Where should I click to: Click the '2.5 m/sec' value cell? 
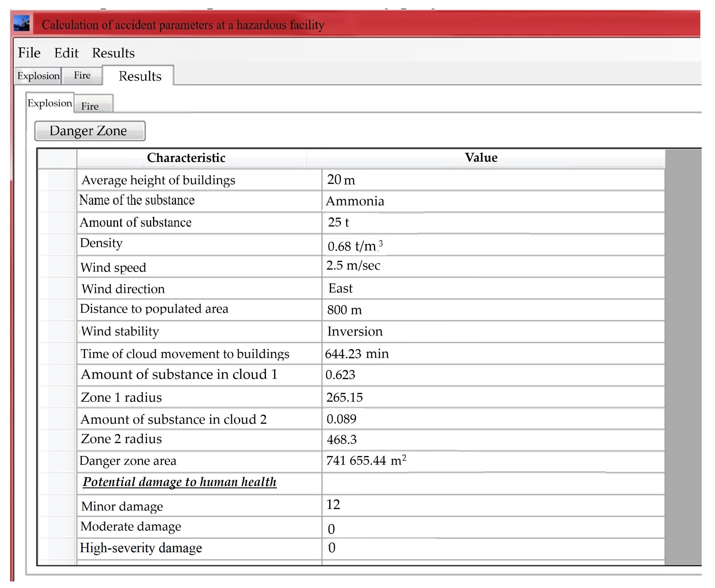493,266
